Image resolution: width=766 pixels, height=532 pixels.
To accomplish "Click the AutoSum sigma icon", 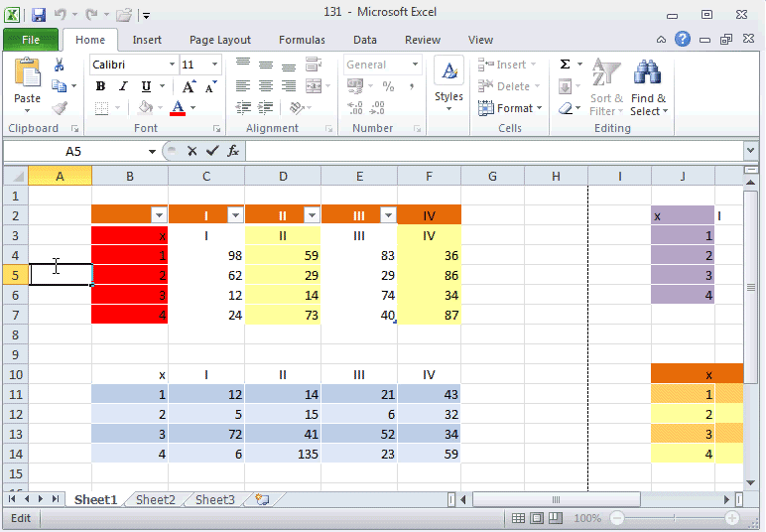I will 565,65.
